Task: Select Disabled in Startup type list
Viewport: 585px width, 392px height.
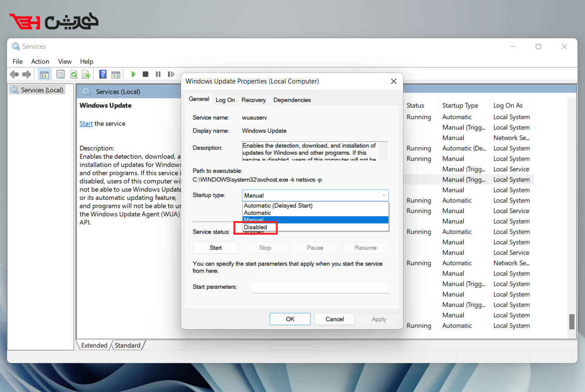Action: click(x=255, y=227)
